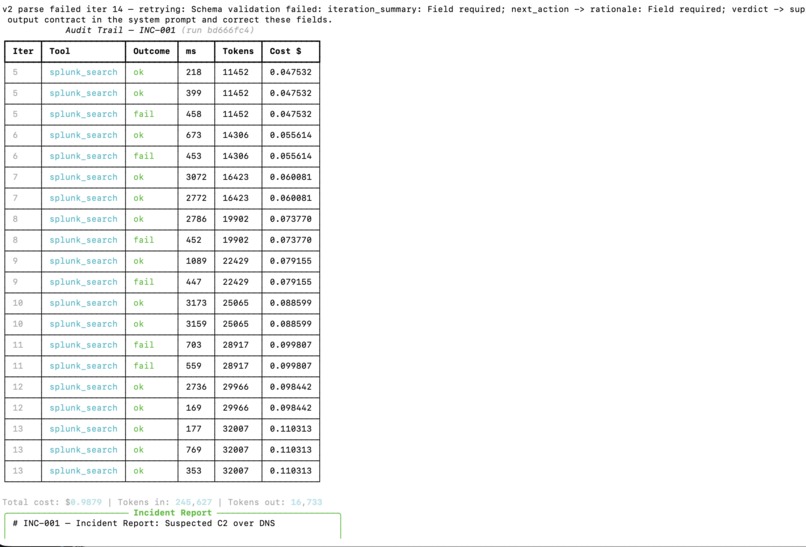Click cost "0.110313" in the 353 ms row
The height and width of the screenshot is (547, 806).
pyautogui.click(x=290, y=471)
